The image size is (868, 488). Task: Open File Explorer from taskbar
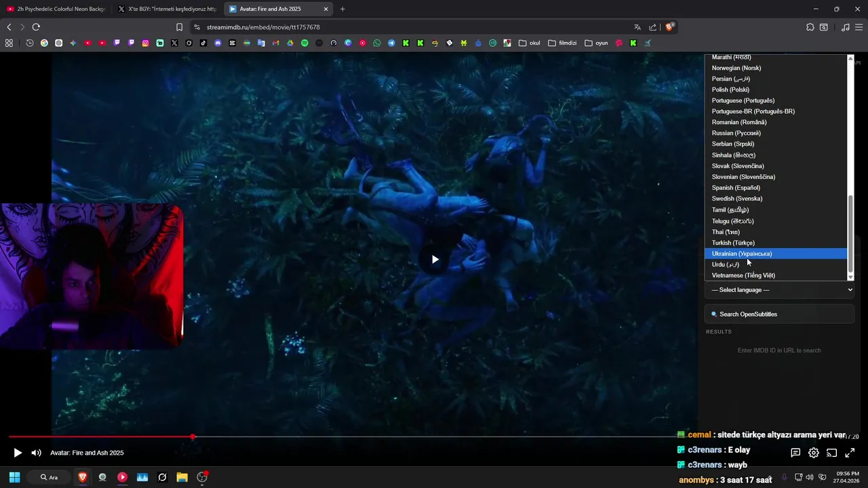tap(182, 477)
